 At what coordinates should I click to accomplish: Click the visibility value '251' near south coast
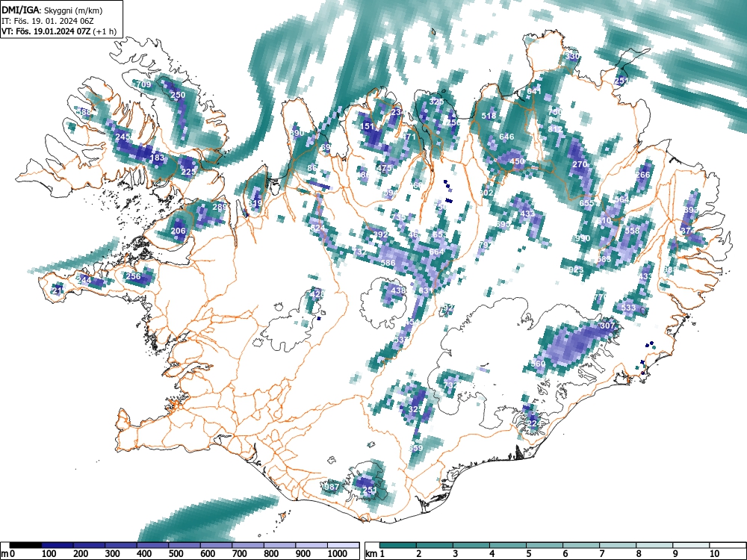point(370,490)
